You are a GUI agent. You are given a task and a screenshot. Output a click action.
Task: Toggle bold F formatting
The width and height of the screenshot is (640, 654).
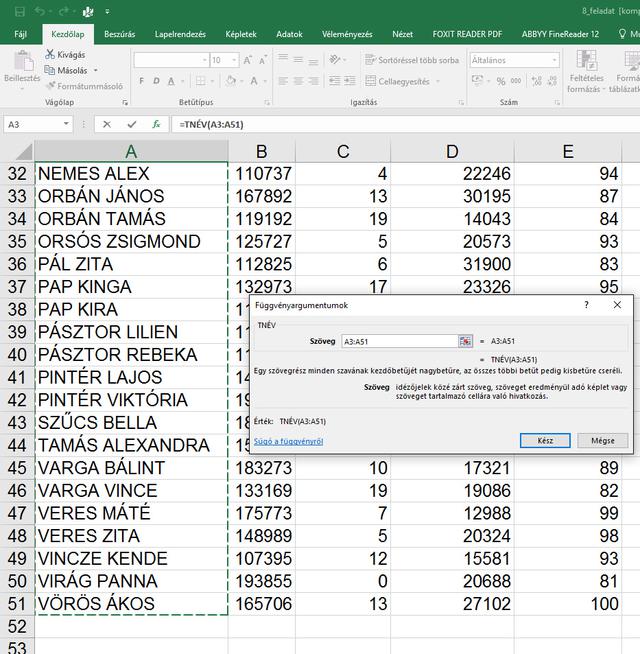coord(142,81)
